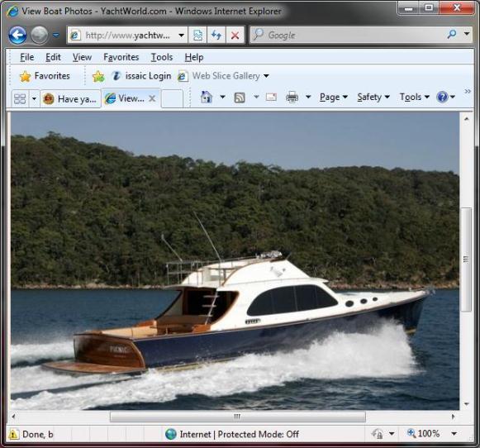Viewport: 480px width, 448px height.
Task: Open the Favorites menu in menu bar
Action: pos(121,57)
